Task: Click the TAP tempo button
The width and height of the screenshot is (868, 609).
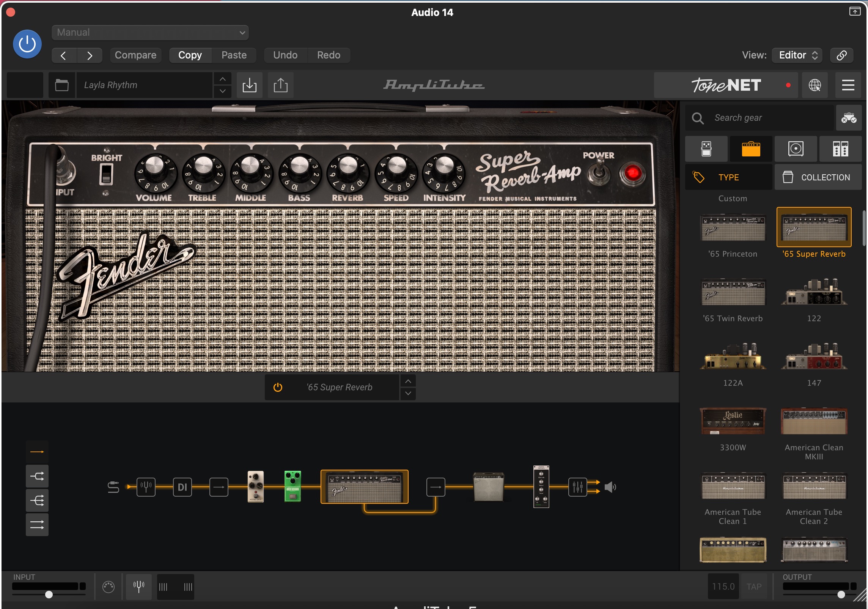Action: [x=754, y=587]
